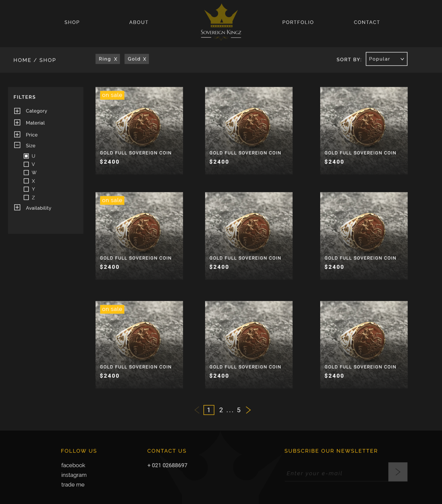Click the Category filter label
This screenshot has height=504, width=442.
click(x=36, y=111)
